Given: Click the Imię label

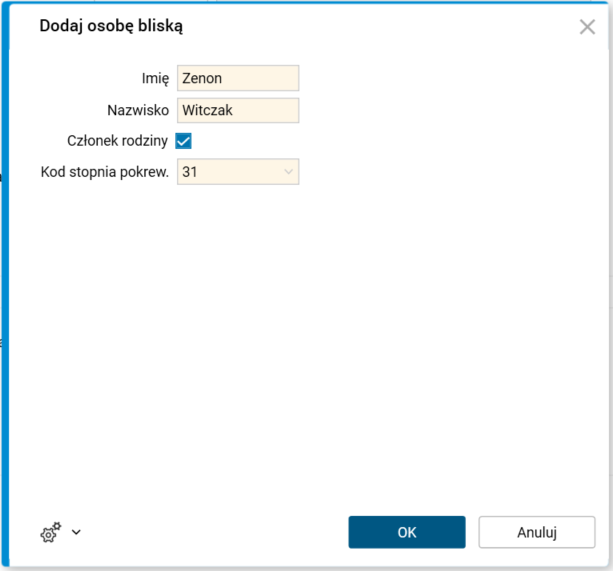Looking at the screenshot, I should [155, 78].
